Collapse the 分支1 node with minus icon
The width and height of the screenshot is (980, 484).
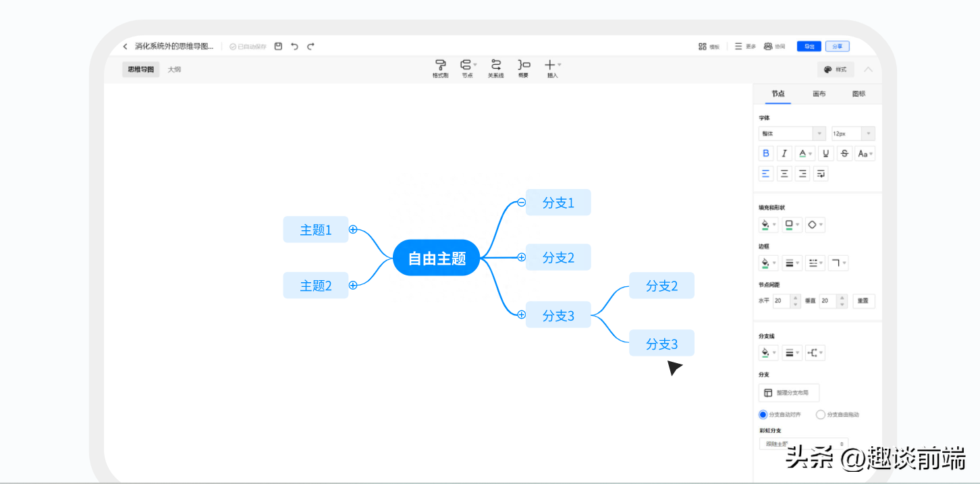click(522, 202)
